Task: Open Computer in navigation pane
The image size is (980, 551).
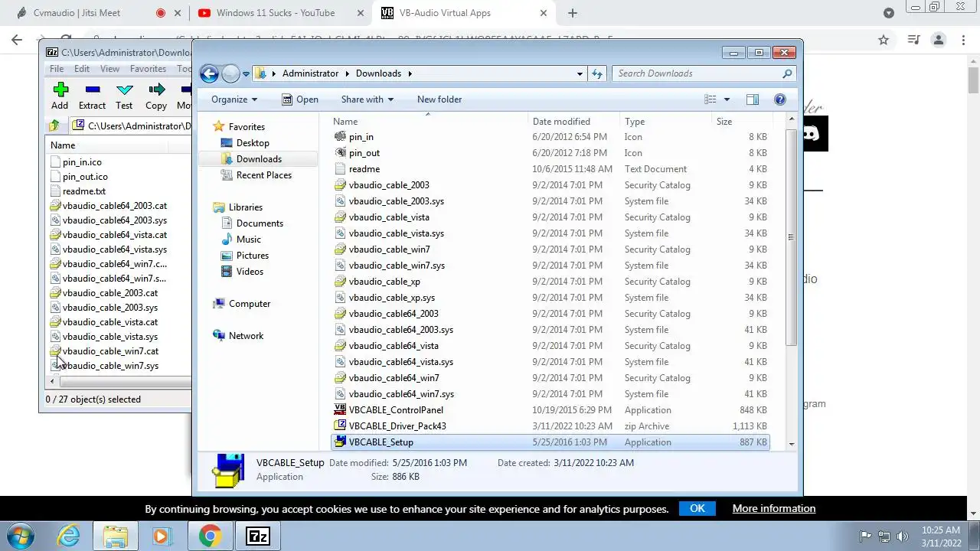Action: (250, 304)
